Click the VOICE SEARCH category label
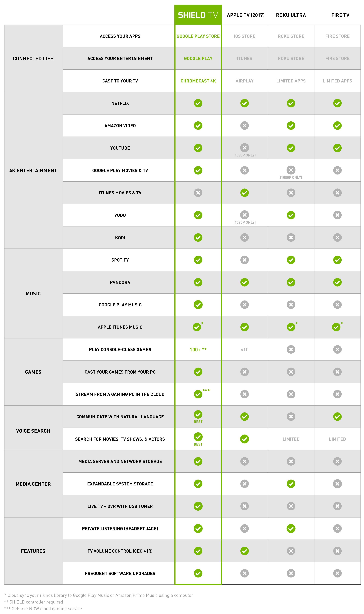This screenshot has width=364, height=614. 33,431
